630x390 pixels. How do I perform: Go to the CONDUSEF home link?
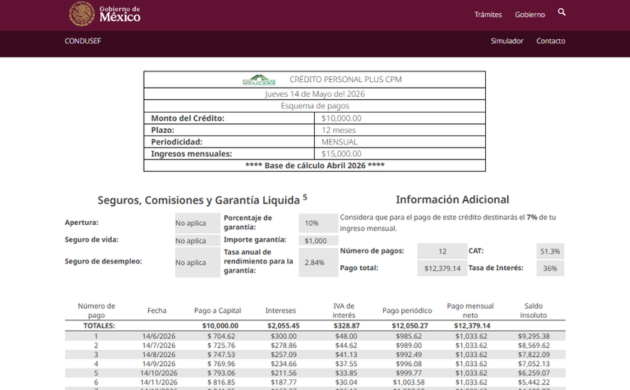(x=83, y=41)
